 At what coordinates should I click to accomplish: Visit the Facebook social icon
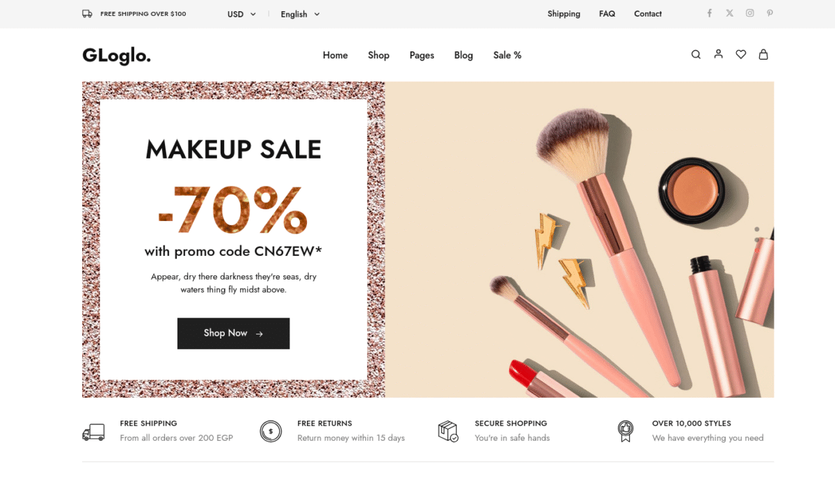[710, 13]
